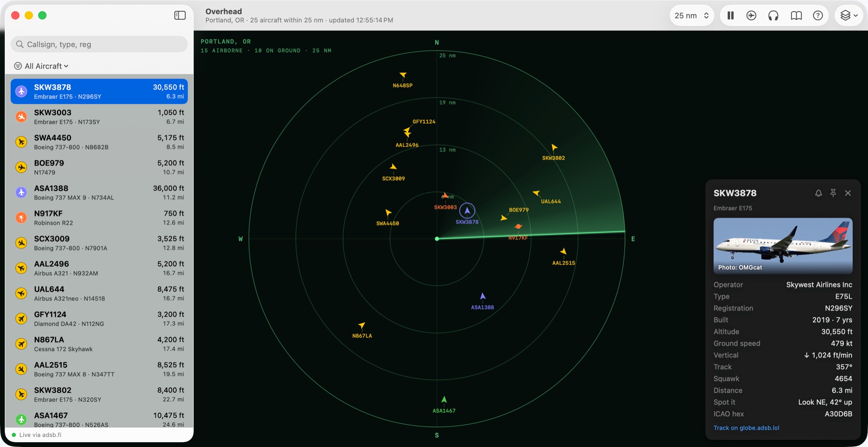This screenshot has height=447, width=868.
Task: Select SWA4450 Boeing 737-800 row
Action: point(99,142)
